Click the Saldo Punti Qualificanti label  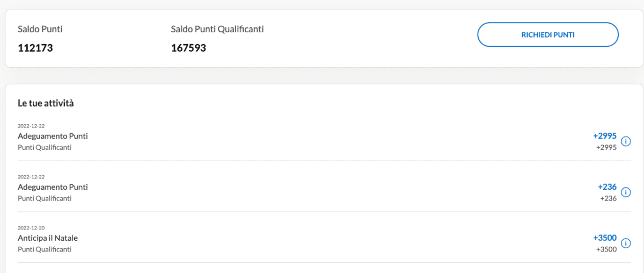click(x=217, y=29)
